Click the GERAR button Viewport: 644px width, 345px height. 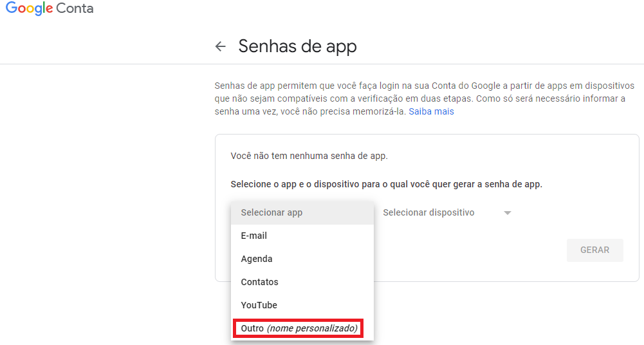click(594, 250)
